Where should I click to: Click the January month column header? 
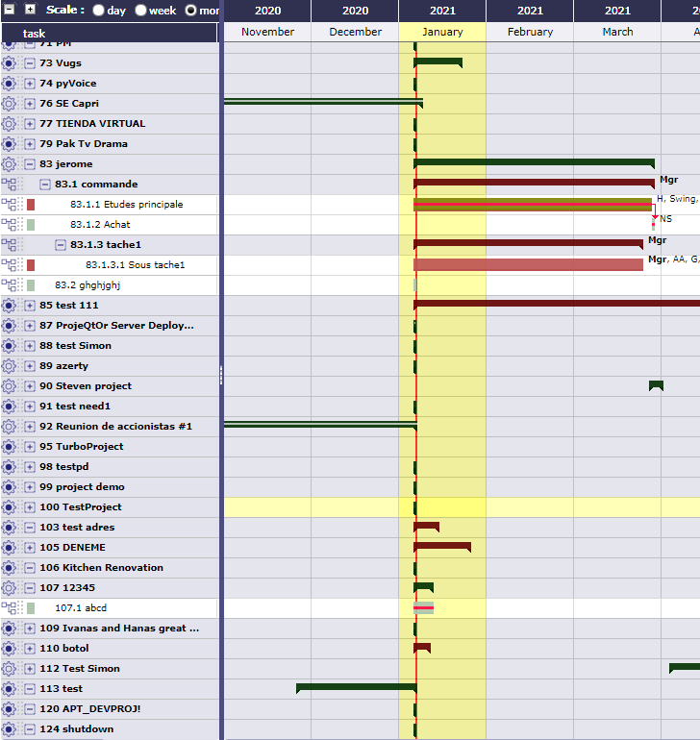click(x=442, y=32)
